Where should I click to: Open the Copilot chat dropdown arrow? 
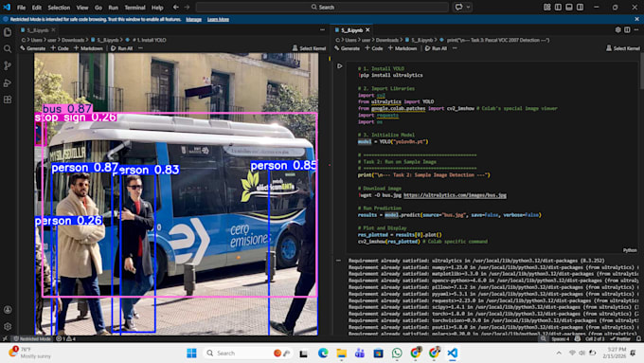pos(468,7)
